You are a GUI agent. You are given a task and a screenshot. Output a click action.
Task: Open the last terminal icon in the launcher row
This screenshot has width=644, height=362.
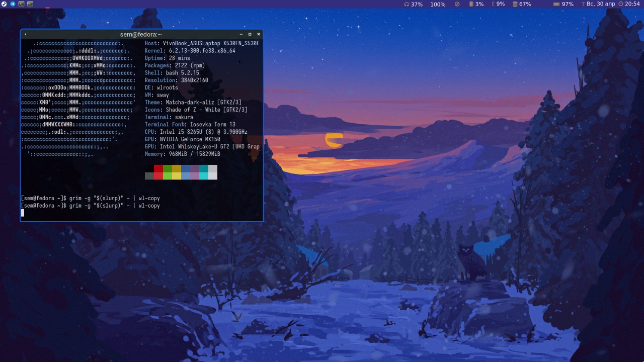pyautogui.click(x=30, y=4)
